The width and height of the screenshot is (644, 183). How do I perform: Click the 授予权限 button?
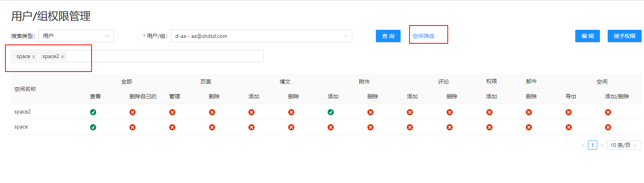[x=624, y=36]
